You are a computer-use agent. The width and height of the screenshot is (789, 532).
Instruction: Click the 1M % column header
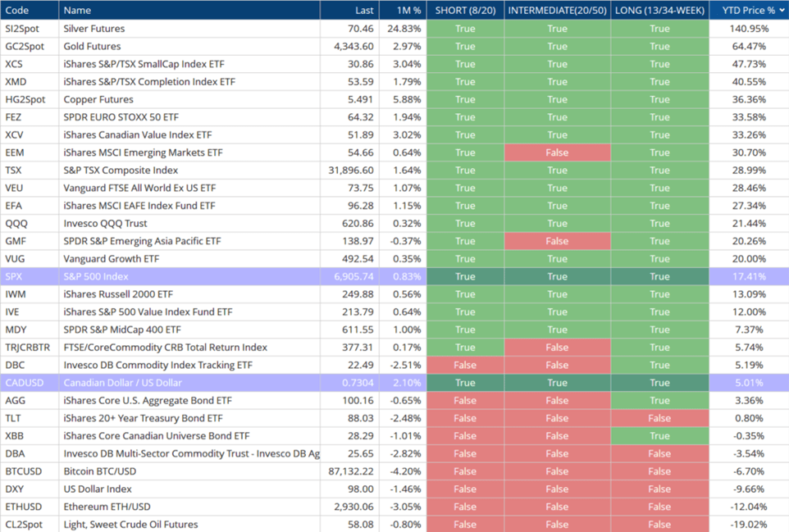[408, 11]
